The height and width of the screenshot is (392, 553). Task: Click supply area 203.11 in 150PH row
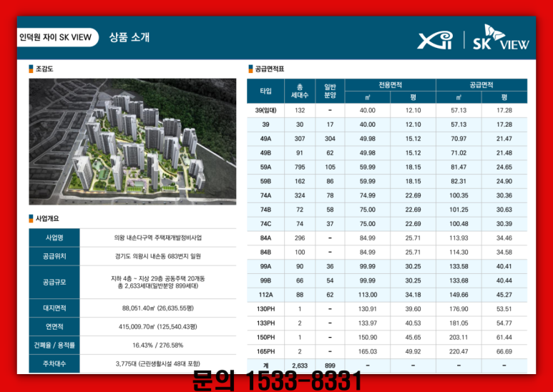pyautogui.click(x=459, y=338)
